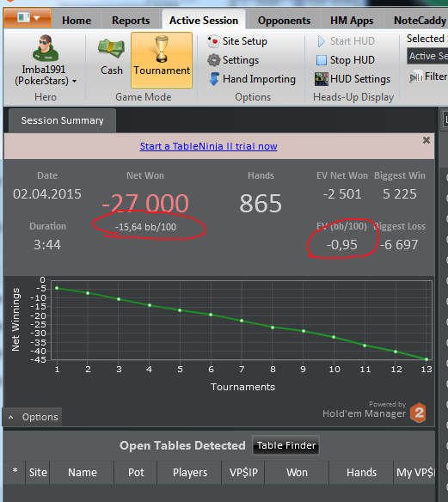Open Settings gear option
Viewport: 448px width, 502px height.
tap(233, 60)
